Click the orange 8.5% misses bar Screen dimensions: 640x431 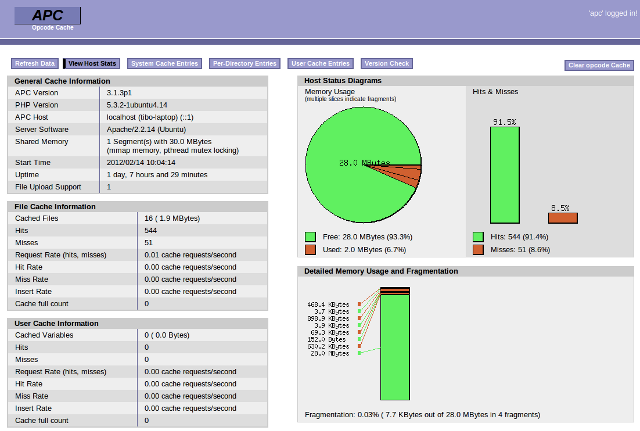(563, 218)
